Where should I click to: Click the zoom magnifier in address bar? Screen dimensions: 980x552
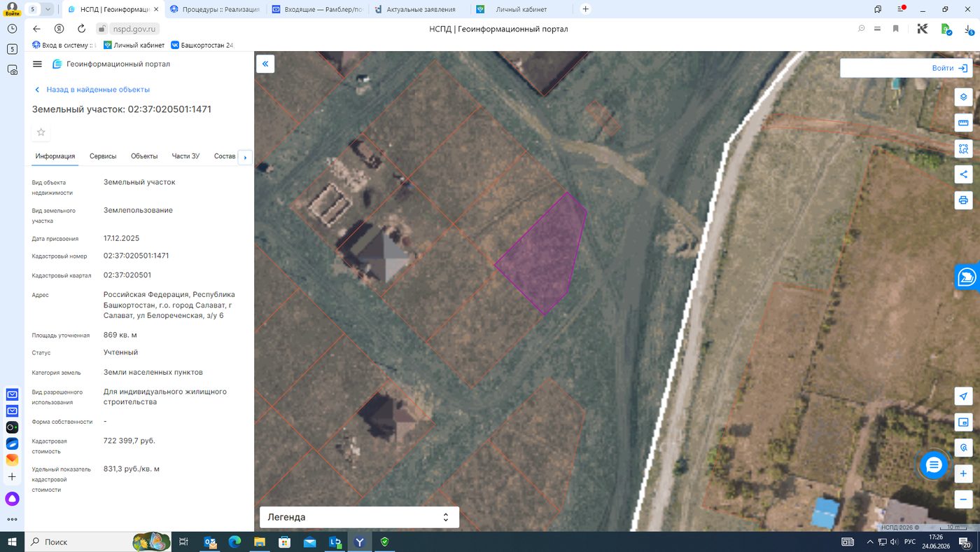point(862,29)
